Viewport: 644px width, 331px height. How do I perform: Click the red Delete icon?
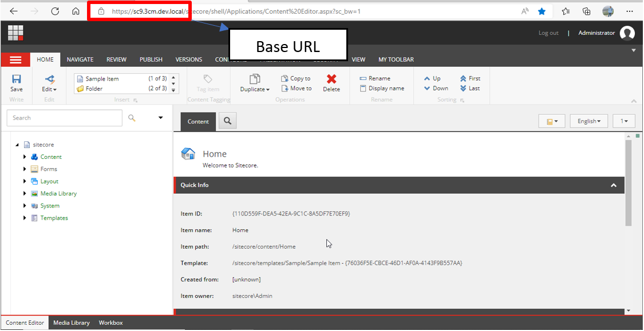pyautogui.click(x=331, y=79)
